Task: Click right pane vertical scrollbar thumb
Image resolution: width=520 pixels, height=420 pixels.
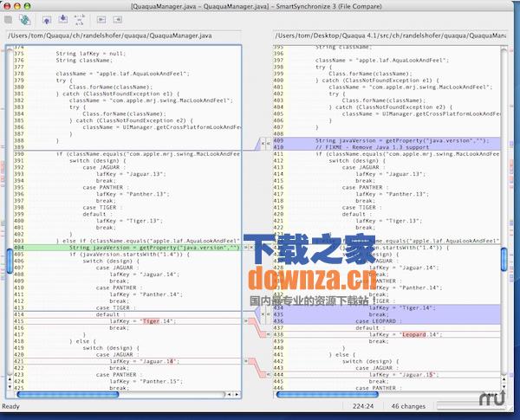Action: [x=504, y=259]
